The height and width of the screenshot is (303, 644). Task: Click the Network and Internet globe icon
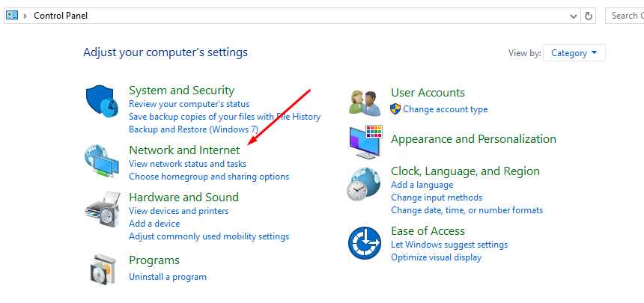pos(102,161)
